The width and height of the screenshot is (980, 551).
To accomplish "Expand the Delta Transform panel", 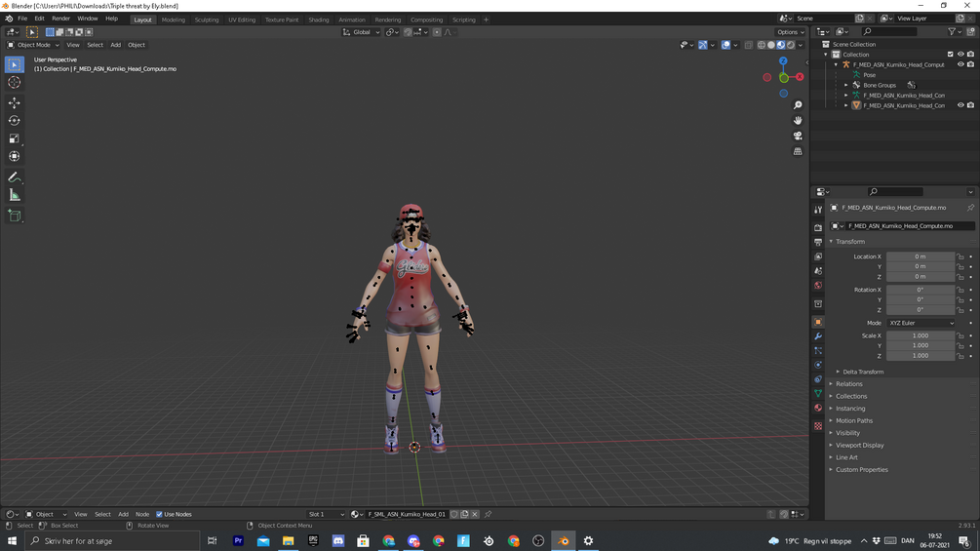I will pos(863,372).
